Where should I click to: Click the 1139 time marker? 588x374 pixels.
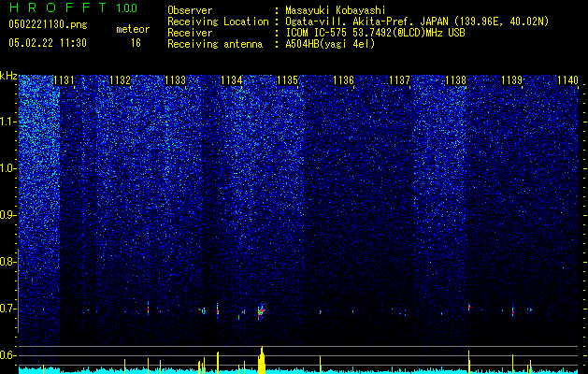(x=512, y=80)
